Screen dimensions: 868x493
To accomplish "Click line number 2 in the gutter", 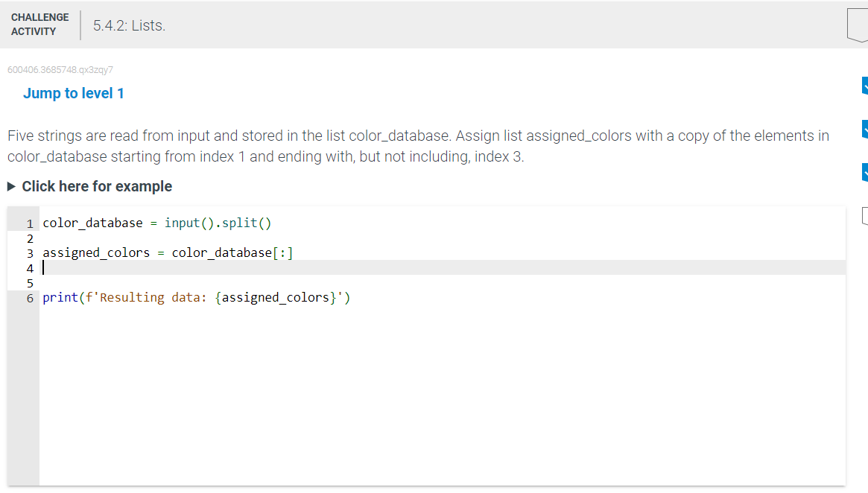I will pos(30,238).
